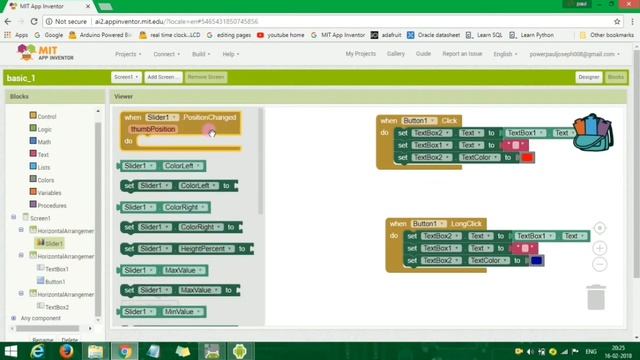Select the Slider1 MinValue getter block

click(x=162, y=312)
